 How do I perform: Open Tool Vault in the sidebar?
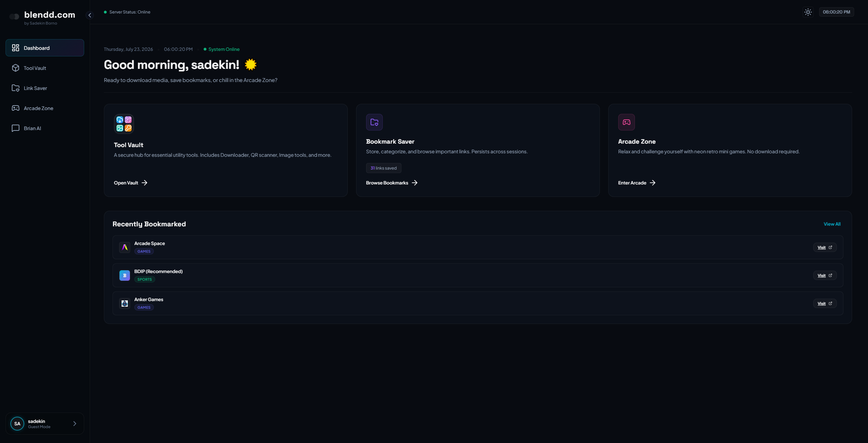45,68
